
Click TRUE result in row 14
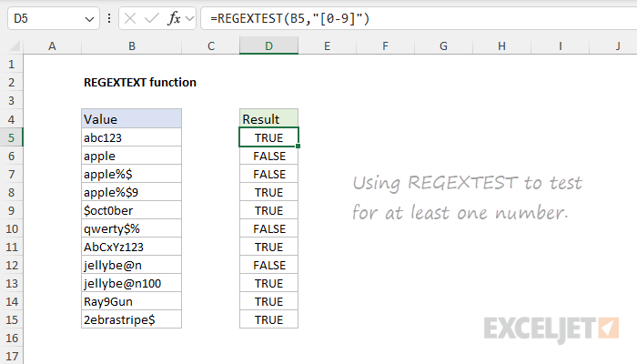[x=269, y=301]
